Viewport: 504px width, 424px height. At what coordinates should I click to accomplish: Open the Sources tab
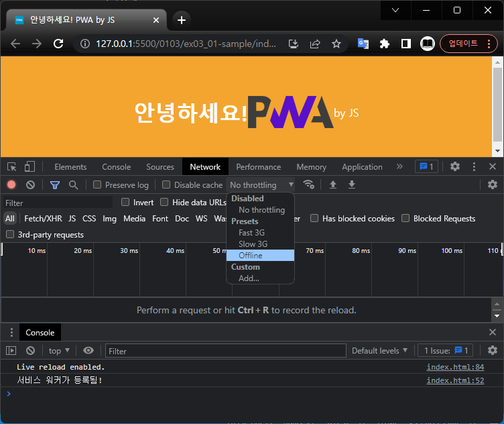160,167
